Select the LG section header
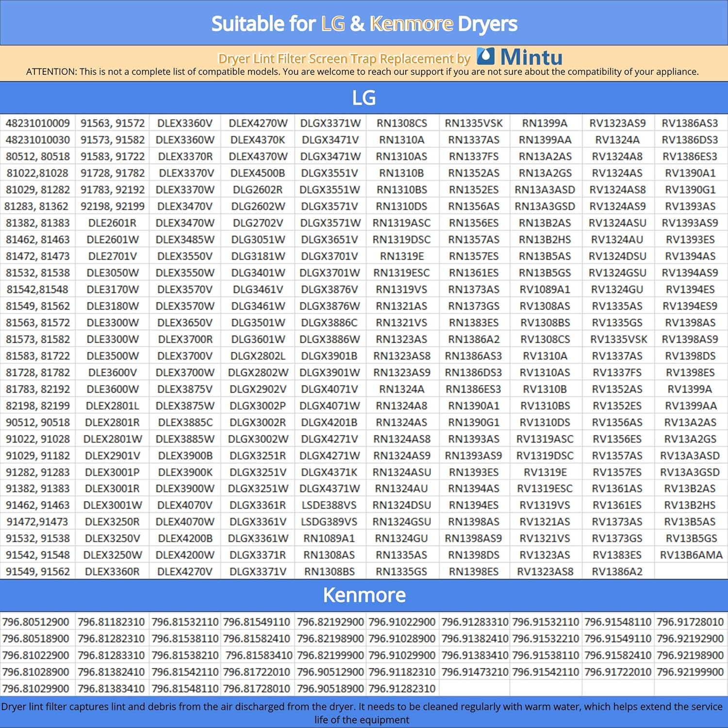Viewport: 728px width, 728px height. 364,98
